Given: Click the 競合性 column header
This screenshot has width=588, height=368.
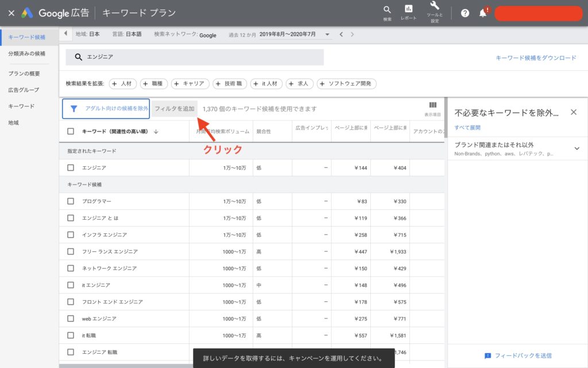Looking at the screenshot, I should pos(264,132).
